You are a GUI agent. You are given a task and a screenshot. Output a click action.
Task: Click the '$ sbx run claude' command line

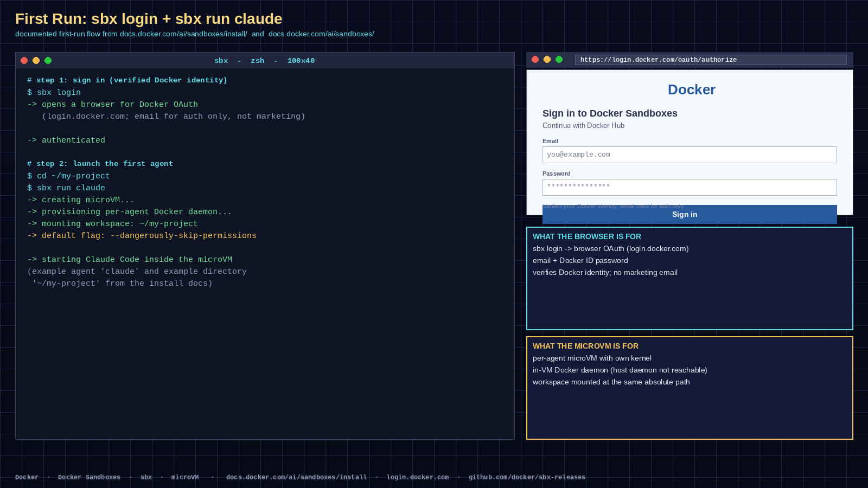tap(66, 188)
